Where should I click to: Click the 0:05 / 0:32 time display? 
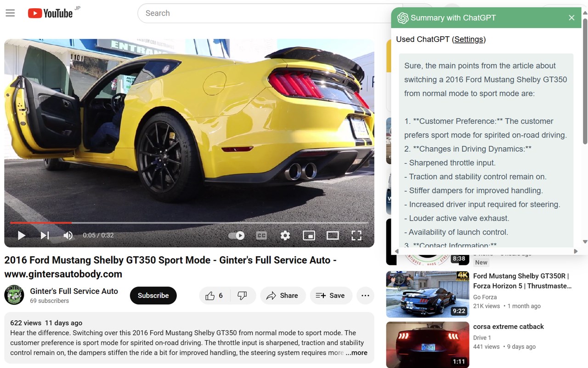[x=98, y=236]
